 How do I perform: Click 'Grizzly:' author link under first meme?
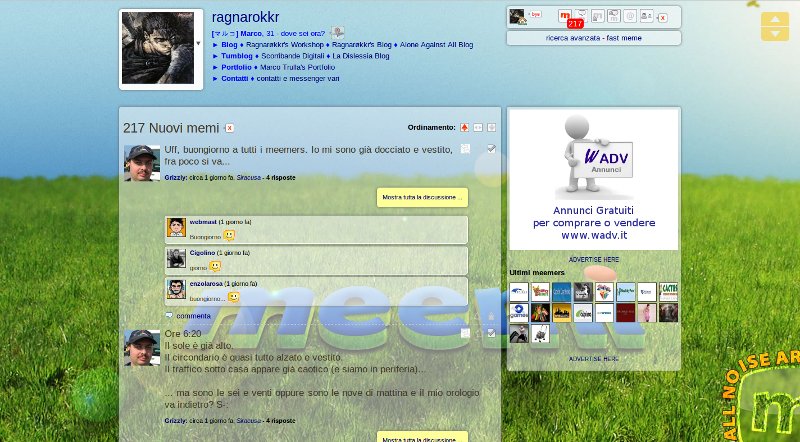(x=176, y=178)
